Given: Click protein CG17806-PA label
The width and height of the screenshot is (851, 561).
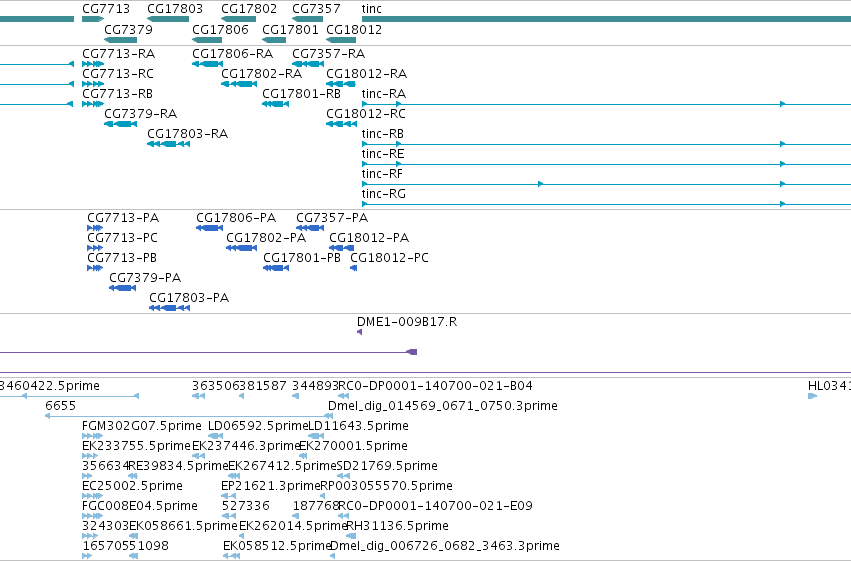Looking at the screenshot, I should pyautogui.click(x=236, y=218).
